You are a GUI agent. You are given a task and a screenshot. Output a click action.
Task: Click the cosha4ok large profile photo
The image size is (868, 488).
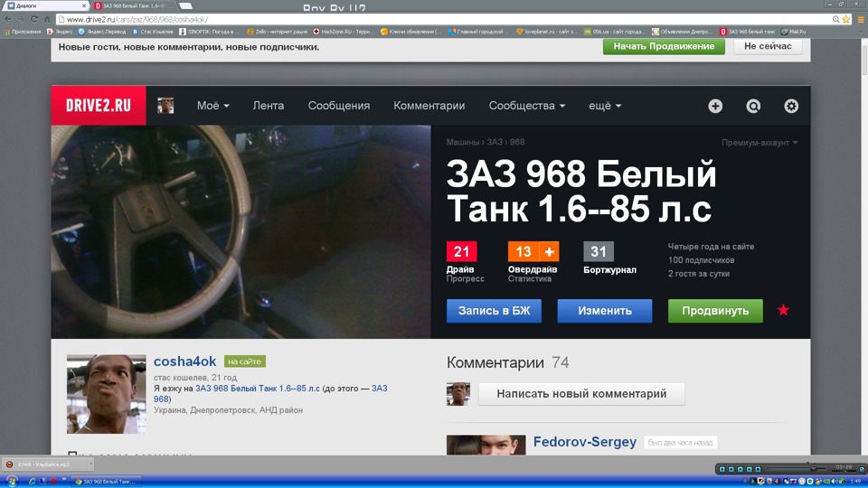[x=107, y=394]
